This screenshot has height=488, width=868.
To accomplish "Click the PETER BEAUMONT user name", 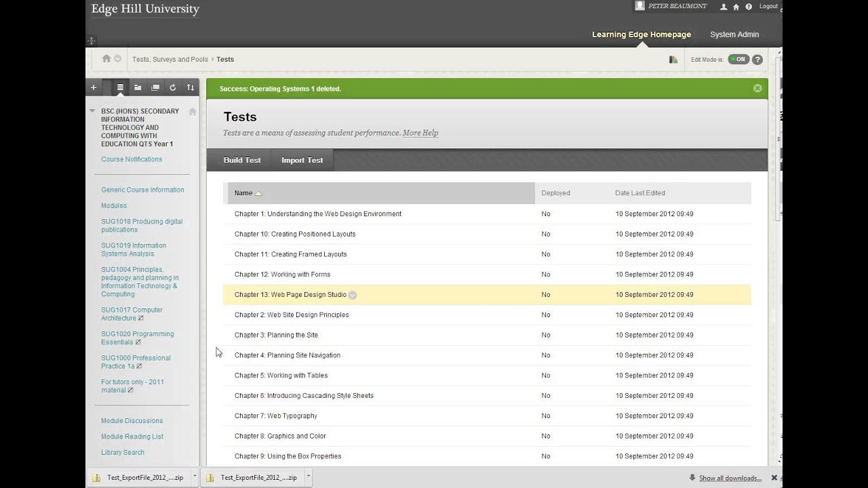I will point(677,6).
